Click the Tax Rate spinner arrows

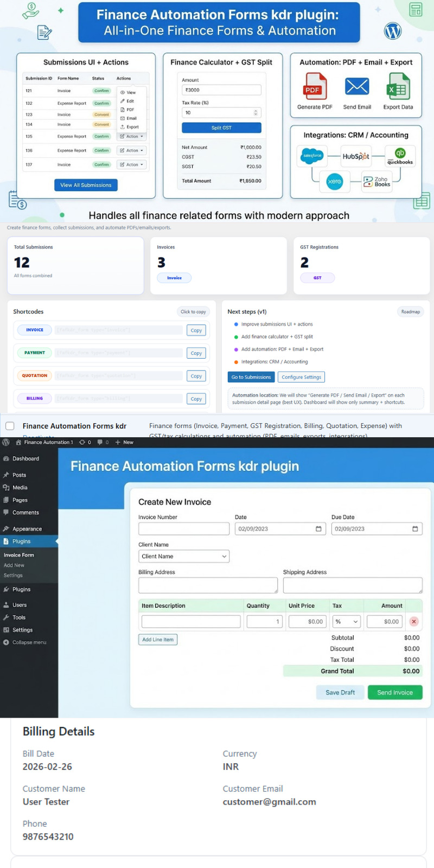256,113
